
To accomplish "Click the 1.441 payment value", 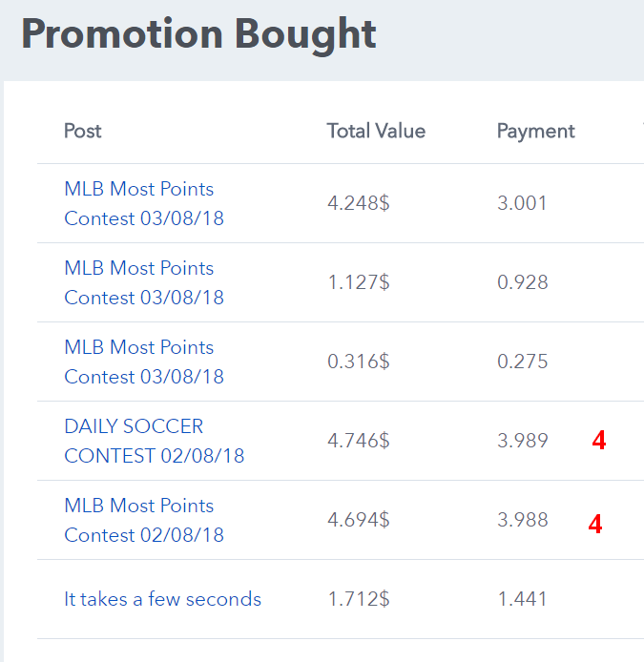I will 522,599.
